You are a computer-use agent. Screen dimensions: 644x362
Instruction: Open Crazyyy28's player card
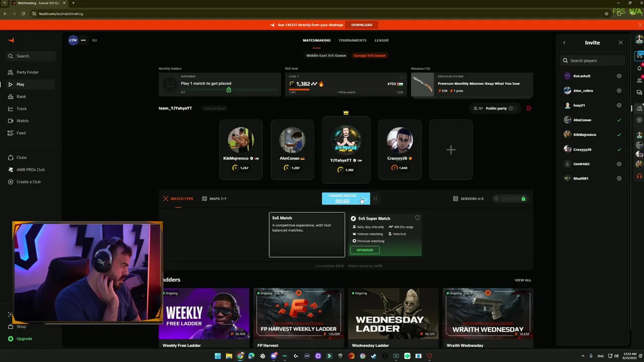pos(400,150)
